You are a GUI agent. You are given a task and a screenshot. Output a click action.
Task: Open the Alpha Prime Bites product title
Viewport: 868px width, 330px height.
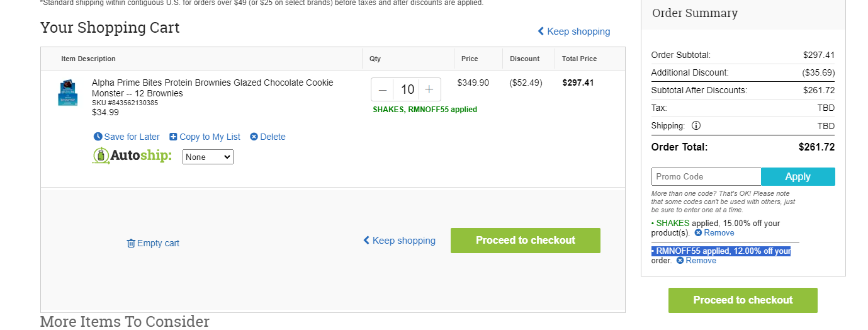pos(213,88)
